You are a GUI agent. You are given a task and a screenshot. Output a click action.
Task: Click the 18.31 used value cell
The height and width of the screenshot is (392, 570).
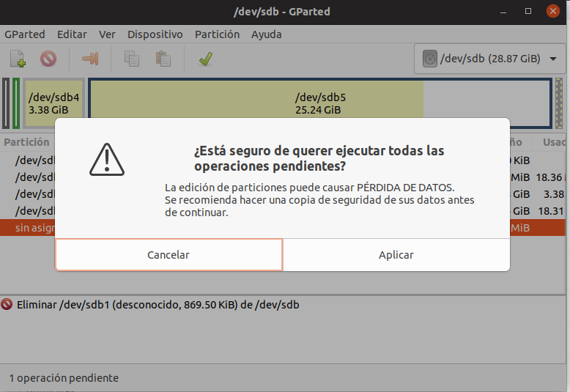pos(551,211)
